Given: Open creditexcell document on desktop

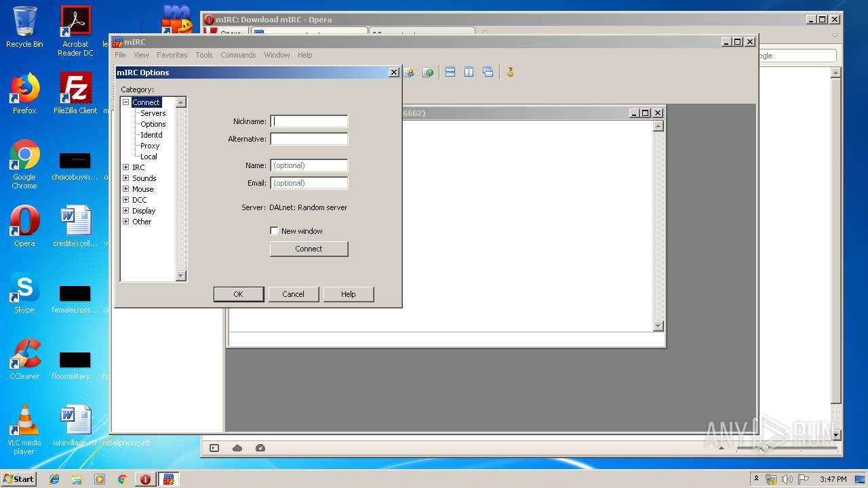Looking at the screenshot, I should pos(75,226).
